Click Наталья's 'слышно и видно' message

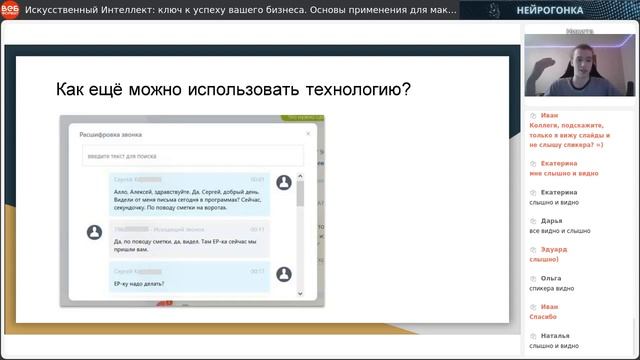[554, 346]
